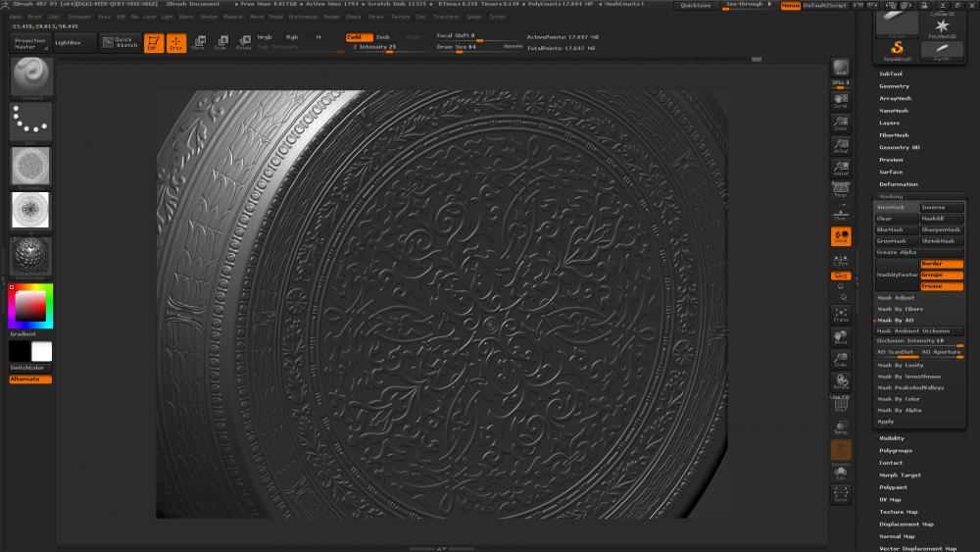Click the Xpose icon
The image size is (980, 552).
pyautogui.click(x=841, y=494)
